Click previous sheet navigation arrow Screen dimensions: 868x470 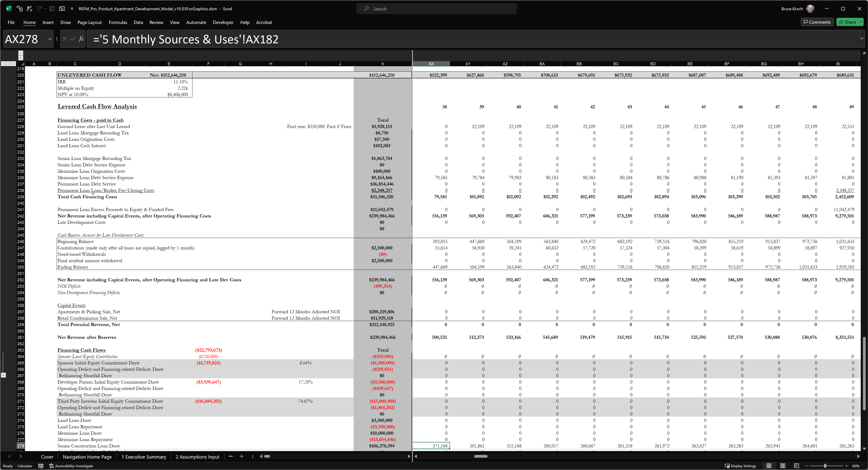[x=9, y=457]
